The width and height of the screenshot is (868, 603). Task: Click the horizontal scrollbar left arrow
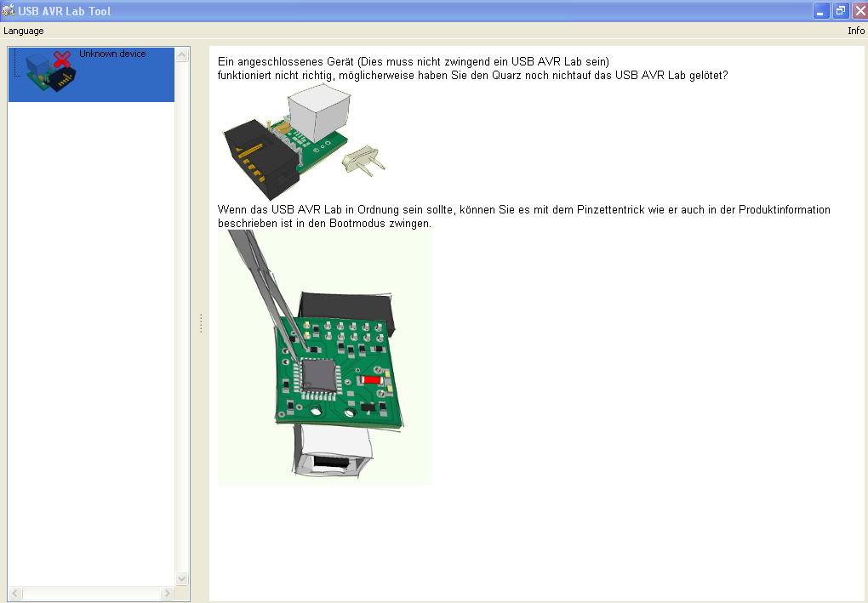click(15, 593)
